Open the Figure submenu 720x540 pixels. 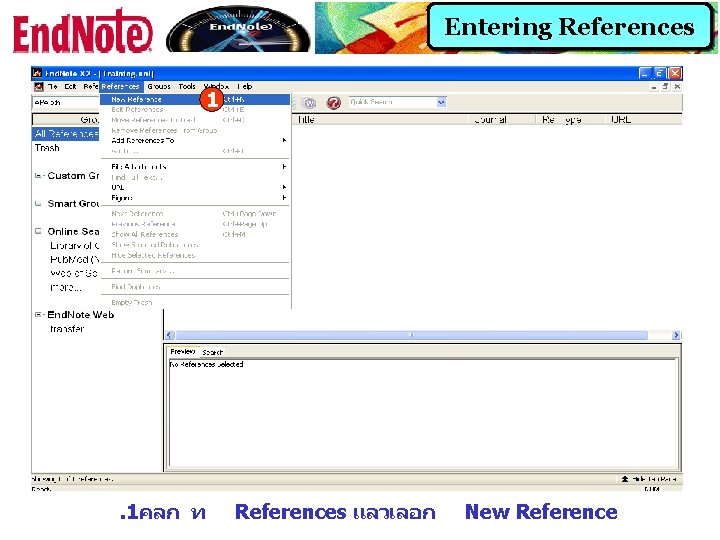tap(195, 198)
